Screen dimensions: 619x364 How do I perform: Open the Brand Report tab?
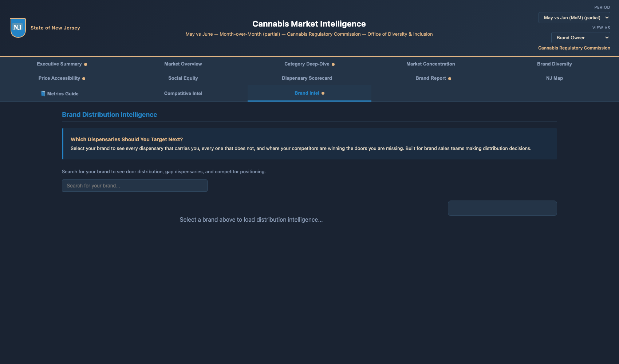(x=433, y=78)
